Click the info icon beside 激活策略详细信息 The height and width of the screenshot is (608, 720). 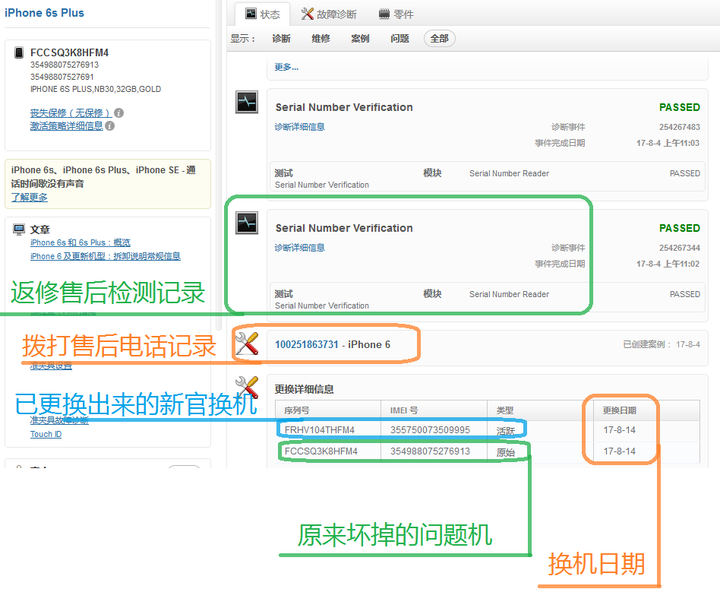(110, 126)
